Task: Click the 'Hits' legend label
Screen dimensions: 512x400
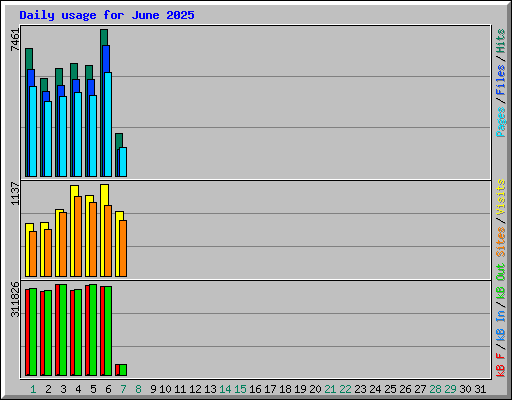Action: (x=501, y=41)
